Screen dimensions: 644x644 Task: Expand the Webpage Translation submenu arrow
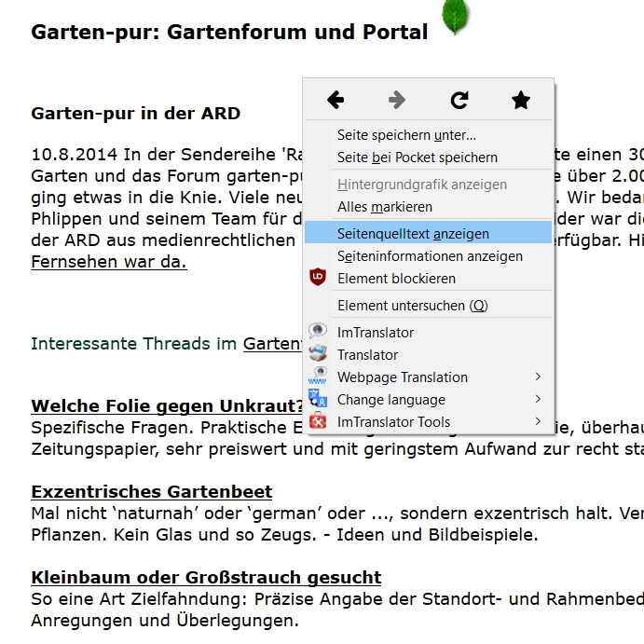click(538, 377)
